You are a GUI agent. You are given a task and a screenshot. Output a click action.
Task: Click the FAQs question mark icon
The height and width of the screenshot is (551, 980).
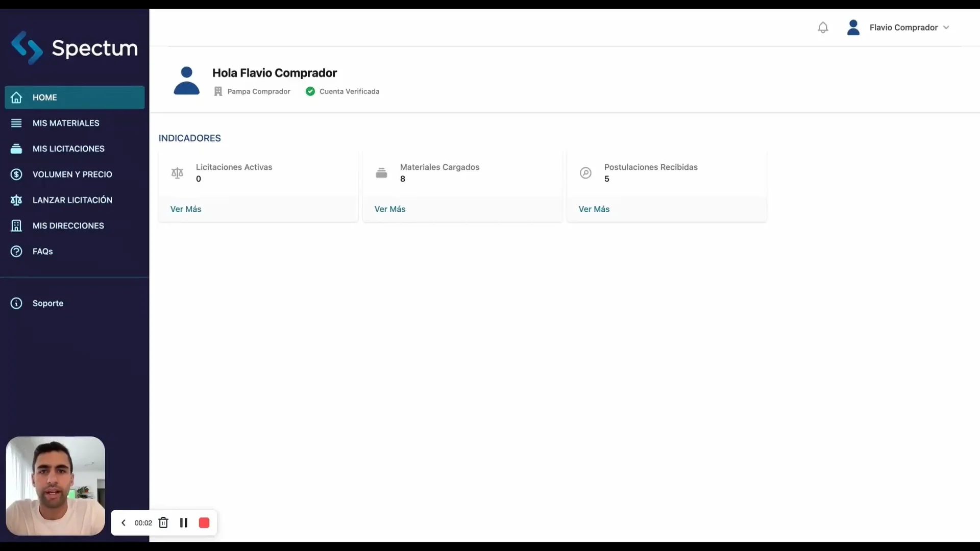click(16, 252)
